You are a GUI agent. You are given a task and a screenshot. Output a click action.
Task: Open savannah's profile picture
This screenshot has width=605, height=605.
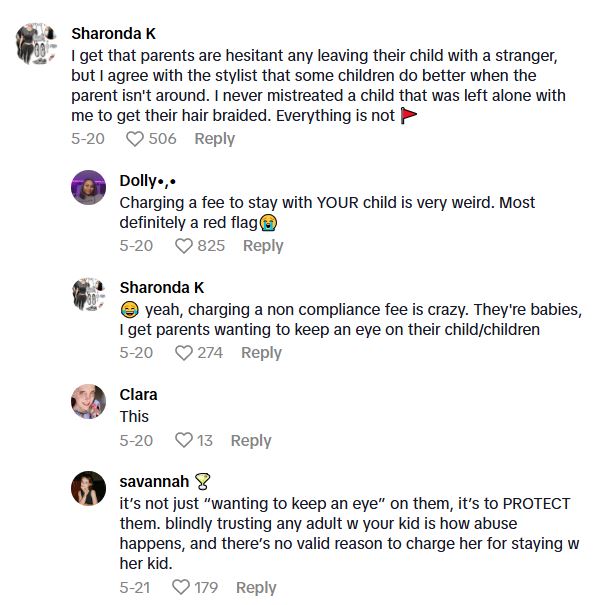pos(88,487)
